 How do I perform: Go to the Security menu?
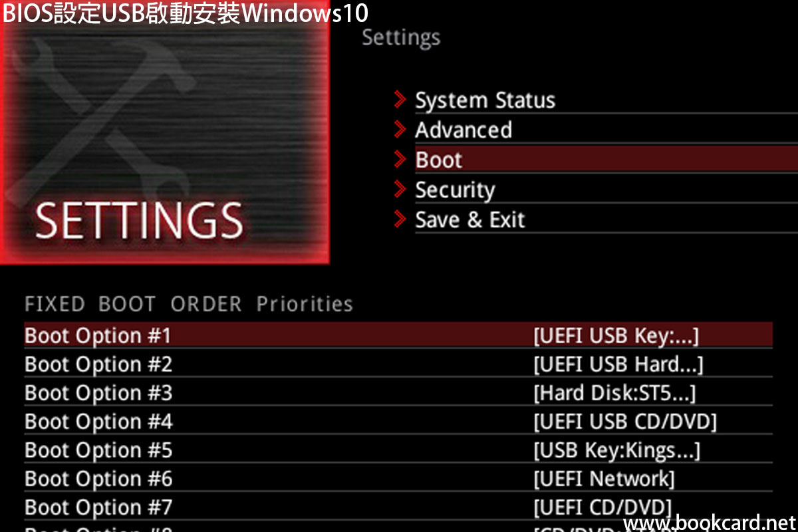coord(455,190)
